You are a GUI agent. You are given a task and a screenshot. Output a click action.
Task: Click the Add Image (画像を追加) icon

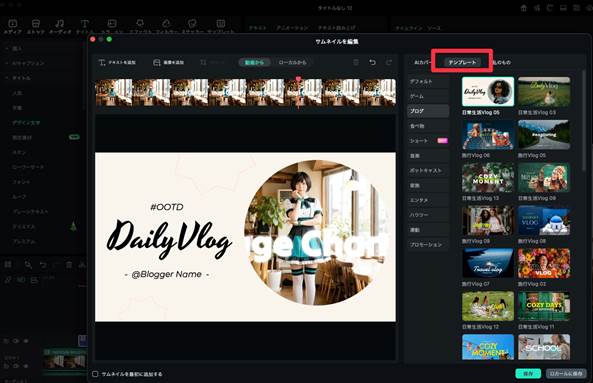pos(157,62)
